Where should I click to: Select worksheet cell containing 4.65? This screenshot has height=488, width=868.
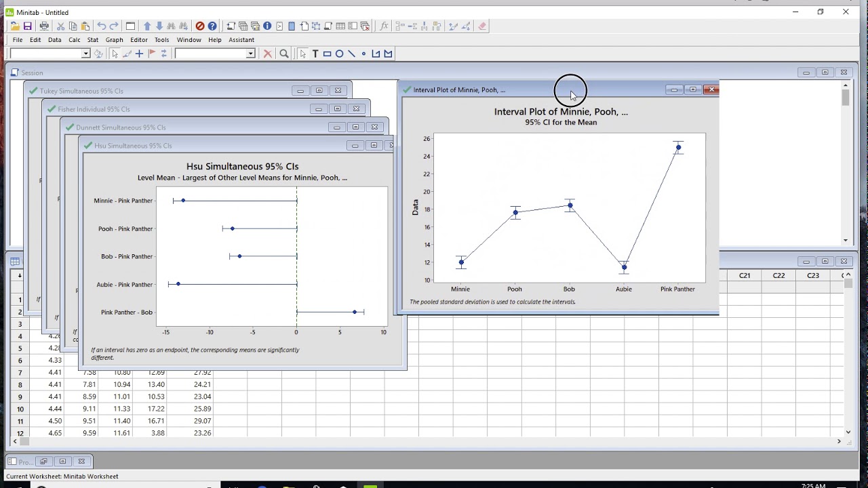click(x=46, y=433)
